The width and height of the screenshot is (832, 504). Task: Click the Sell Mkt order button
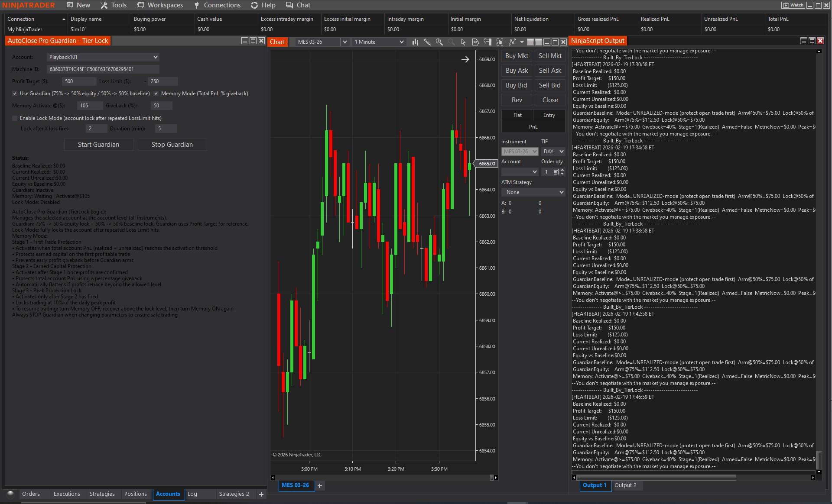[x=549, y=55]
